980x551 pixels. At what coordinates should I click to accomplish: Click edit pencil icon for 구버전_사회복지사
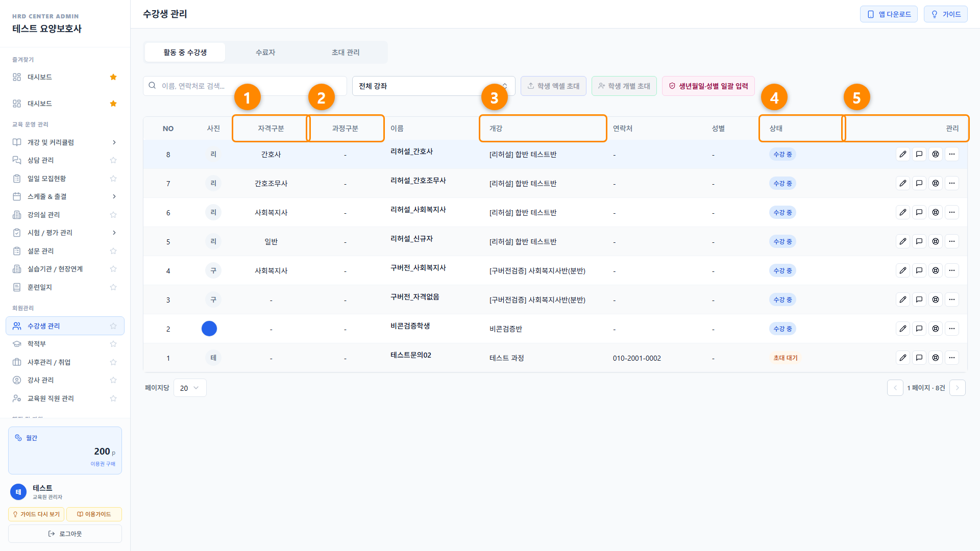(x=903, y=270)
